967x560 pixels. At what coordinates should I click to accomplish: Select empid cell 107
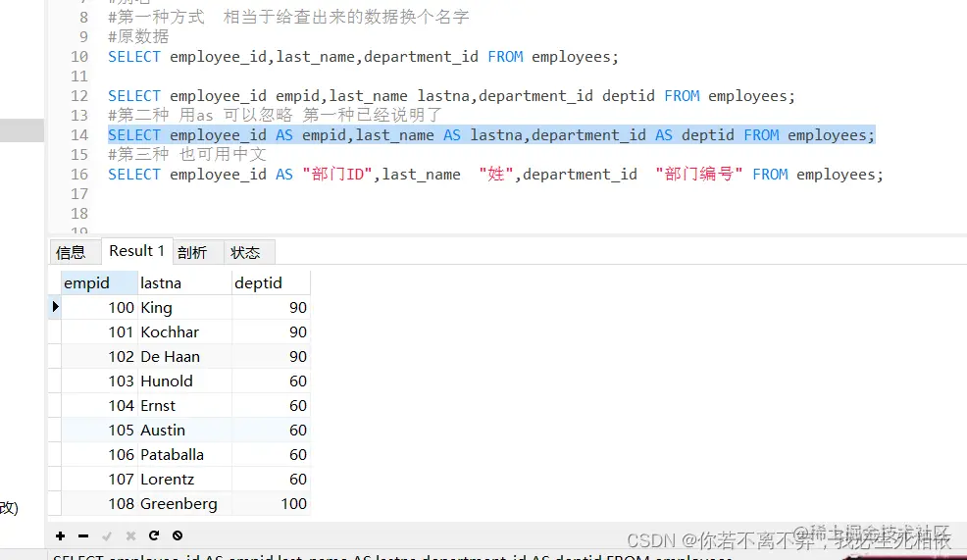99,480
